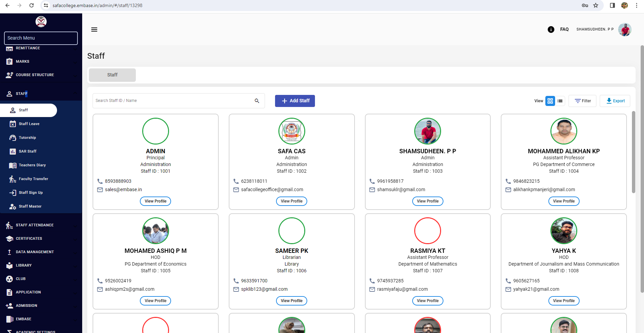This screenshot has width=644, height=333.
Task: Focus the Search Menu box
Action: coord(41,38)
